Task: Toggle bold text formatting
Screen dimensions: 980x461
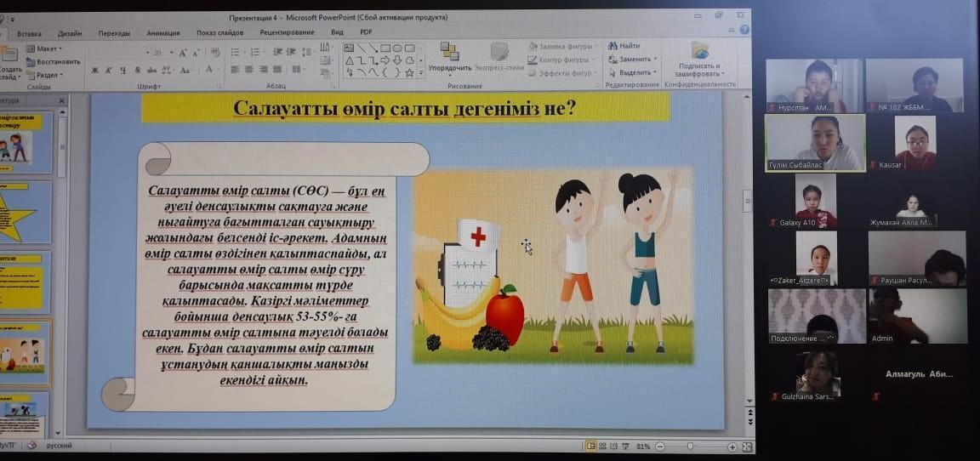Action: coord(95,70)
